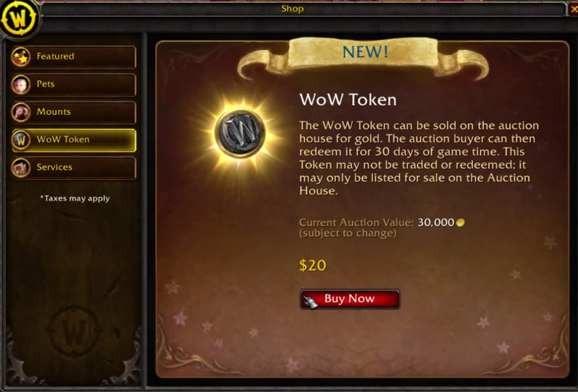Click the WoW Token sidebar coin icon
The image size is (578, 392).
[x=21, y=139]
